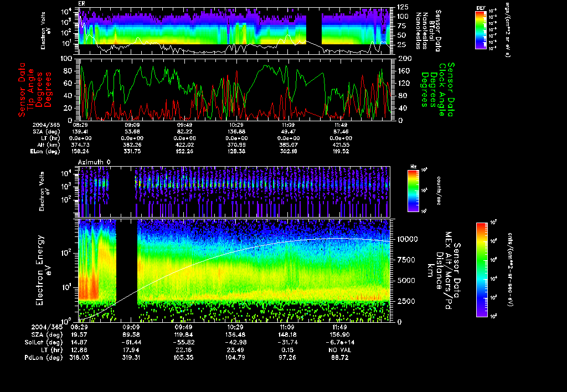Image resolution: width=567 pixels, height=392 pixels.
Task: Click the green 'Clock Angle' axis label
Action: point(442,90)
